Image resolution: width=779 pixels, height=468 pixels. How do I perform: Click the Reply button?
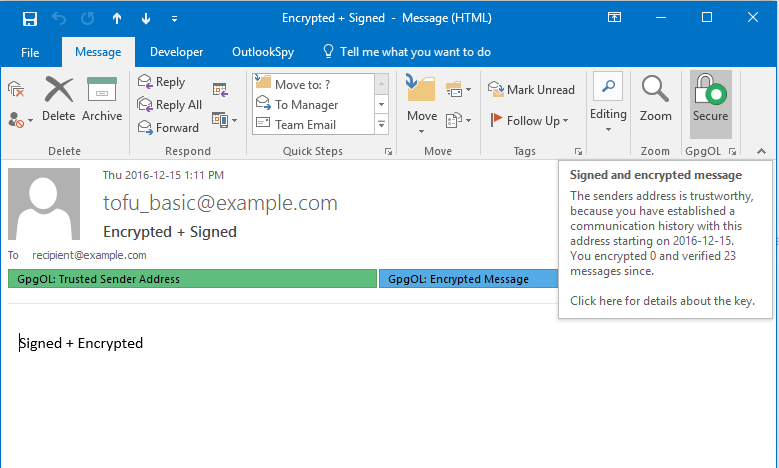162,82
